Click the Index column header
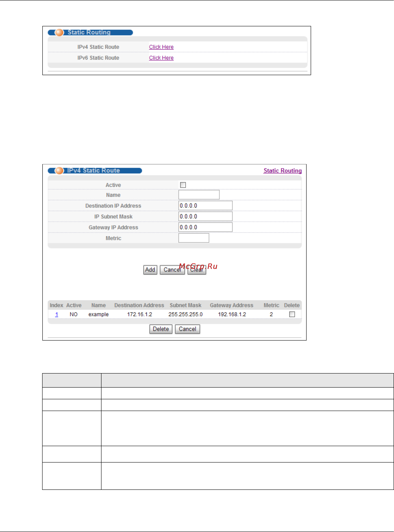 [56, 305]
